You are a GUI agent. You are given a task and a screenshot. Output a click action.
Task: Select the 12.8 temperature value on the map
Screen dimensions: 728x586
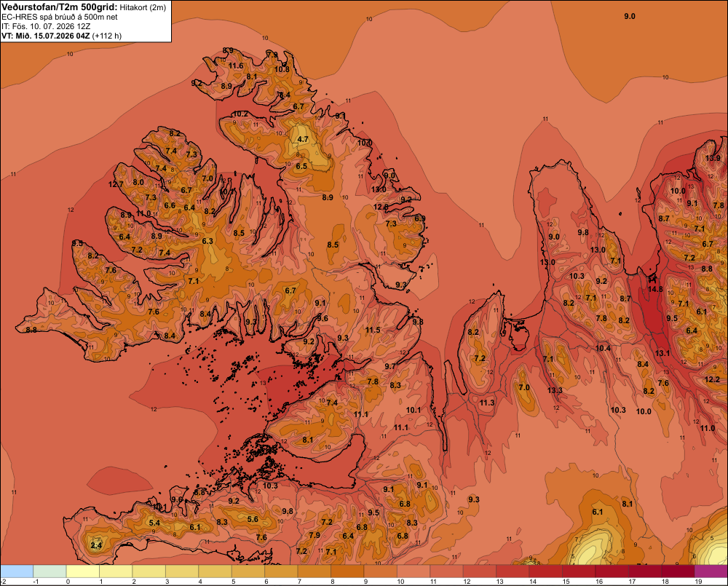[381, 207]
